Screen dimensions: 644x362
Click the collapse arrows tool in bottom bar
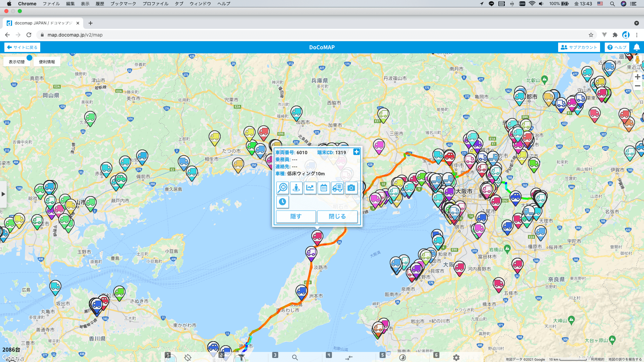[349, 358]
